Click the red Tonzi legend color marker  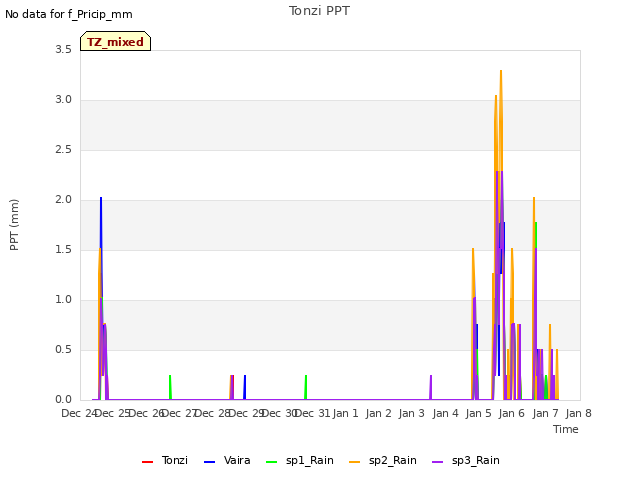pos(147,462)
